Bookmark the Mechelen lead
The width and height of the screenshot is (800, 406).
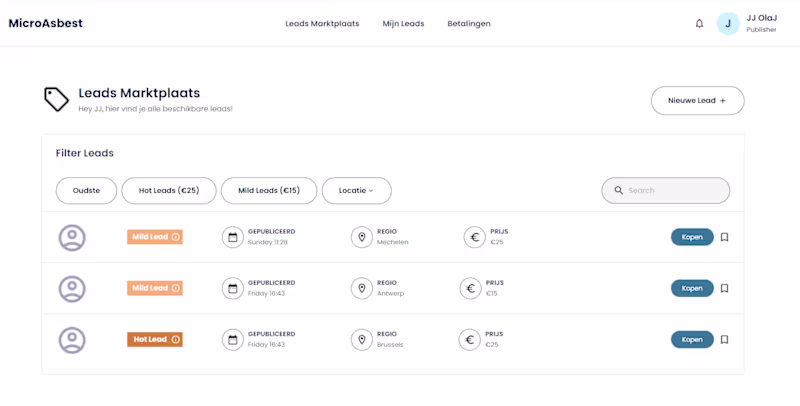725,237
